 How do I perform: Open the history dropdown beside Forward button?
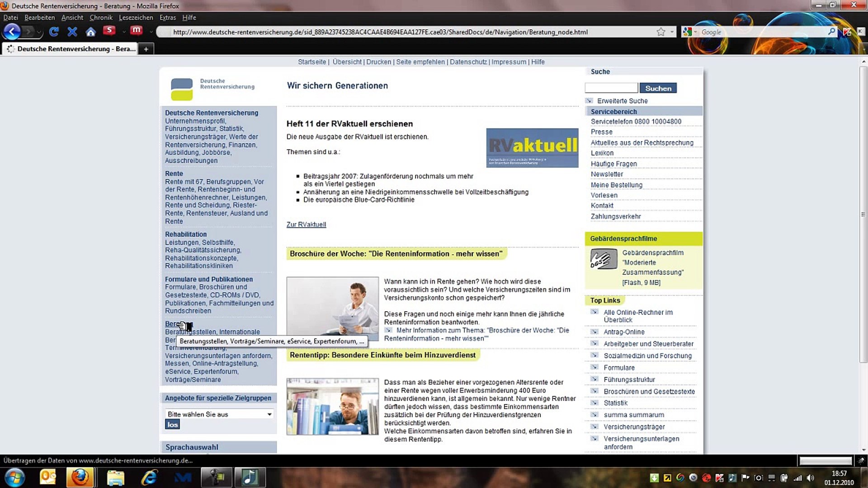pyautogui.click(x=40, y=33)
